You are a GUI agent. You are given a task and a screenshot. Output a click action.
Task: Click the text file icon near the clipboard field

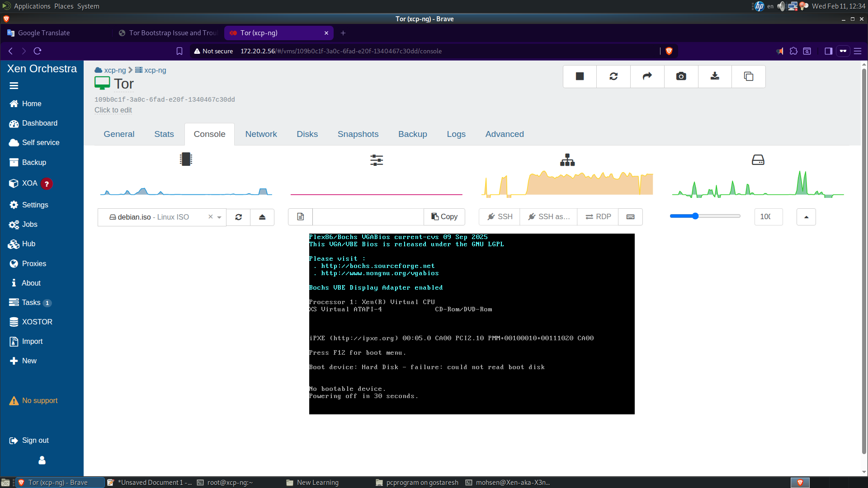coord(300,217)
